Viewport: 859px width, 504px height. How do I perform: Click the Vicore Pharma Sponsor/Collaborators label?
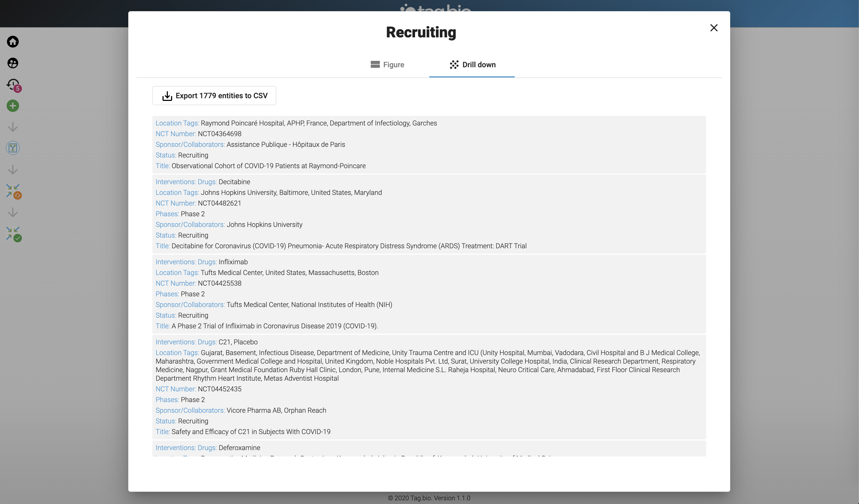coord(190,410)
